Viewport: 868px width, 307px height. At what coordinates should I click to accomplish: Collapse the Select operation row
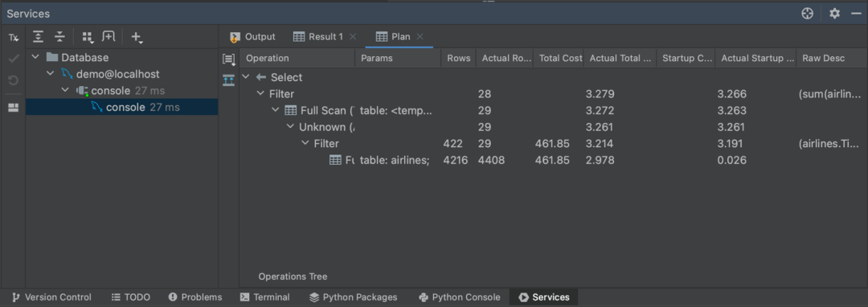(x=247, y=77)
